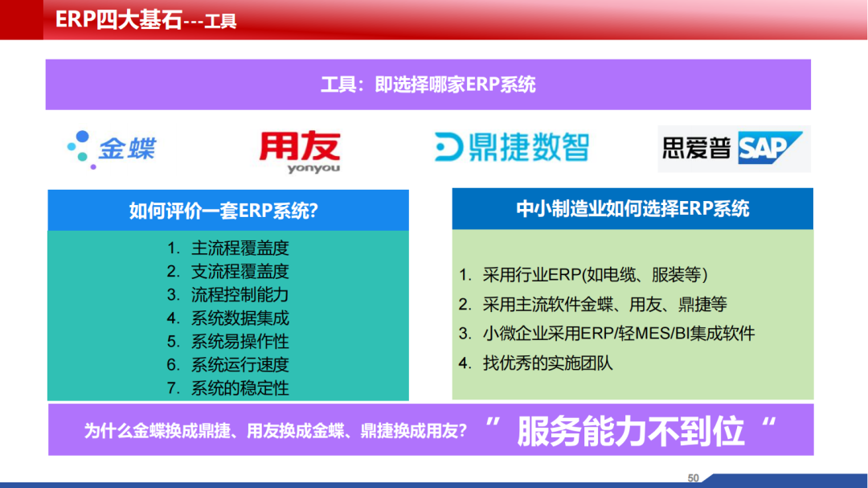This screenshot has width=868, height=488.
Task: Select list item 系统运行速度
Action: [239, 365]
